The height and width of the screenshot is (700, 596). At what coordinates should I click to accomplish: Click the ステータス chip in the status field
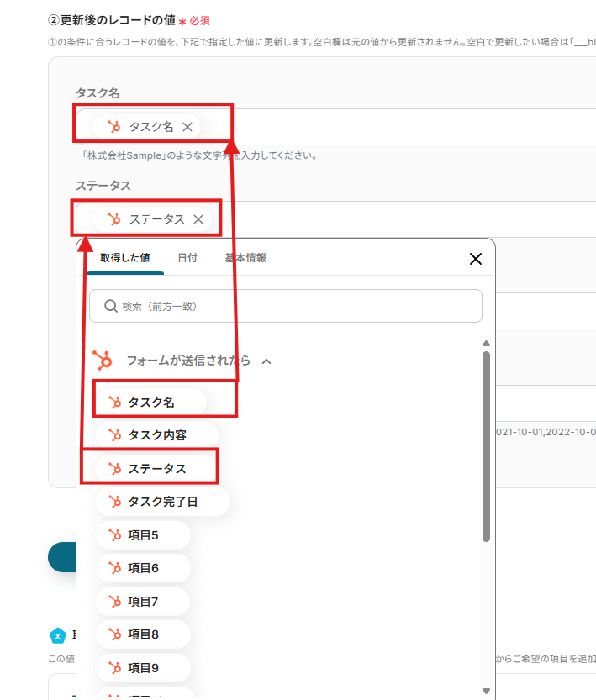click(152, 219)
